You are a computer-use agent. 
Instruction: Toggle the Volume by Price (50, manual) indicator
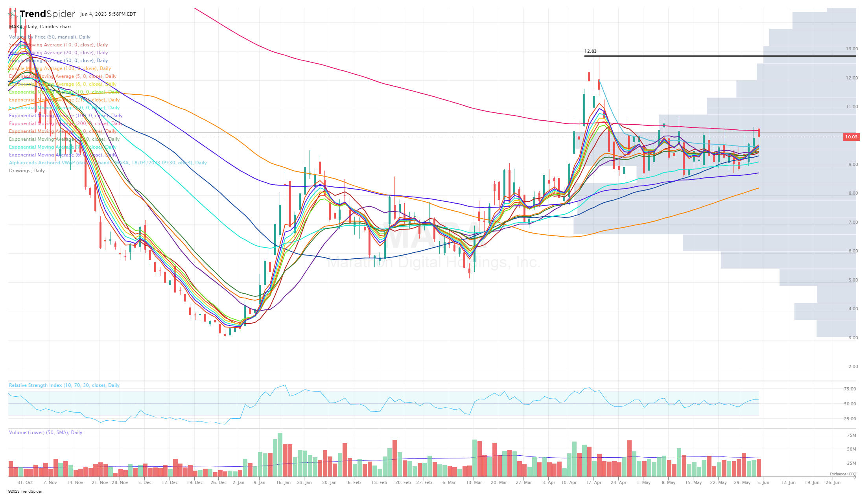(x=50, y=37)
